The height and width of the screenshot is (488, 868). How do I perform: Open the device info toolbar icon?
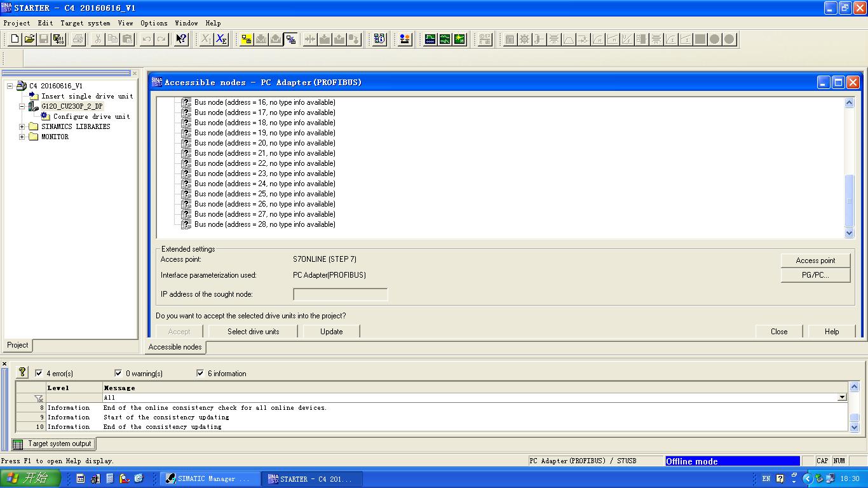379,39
